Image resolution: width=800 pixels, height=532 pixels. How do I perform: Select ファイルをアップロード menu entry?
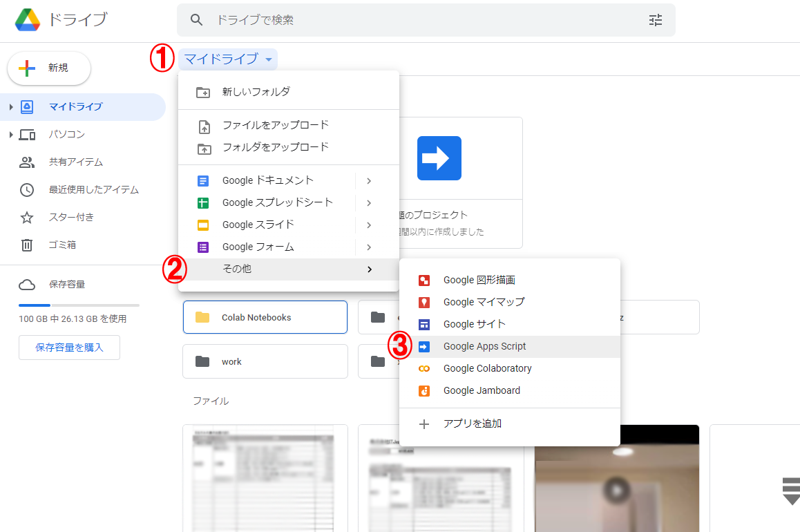pyautogui.click(x=289, y=125)
